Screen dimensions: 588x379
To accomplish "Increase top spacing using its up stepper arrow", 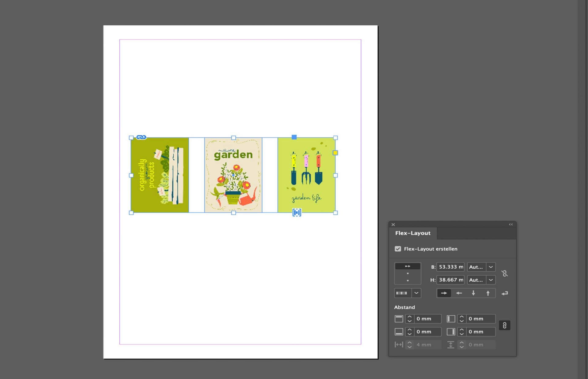I will click(410, 317).
